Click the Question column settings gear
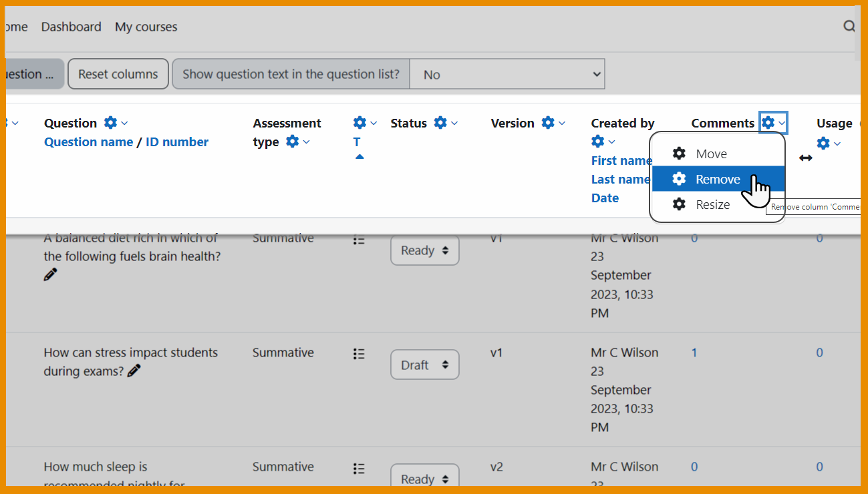The height and width of the screenshot is (494, 868). 111,122
